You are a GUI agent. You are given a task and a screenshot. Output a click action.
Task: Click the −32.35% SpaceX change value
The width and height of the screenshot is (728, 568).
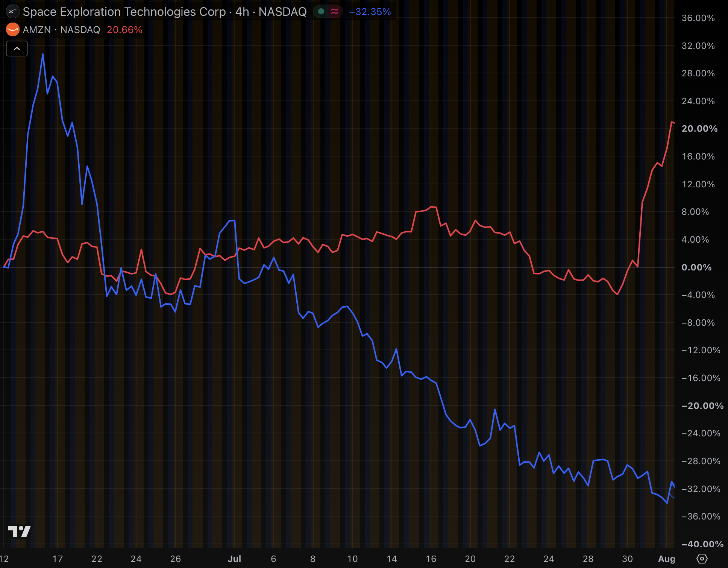(370, 12)
